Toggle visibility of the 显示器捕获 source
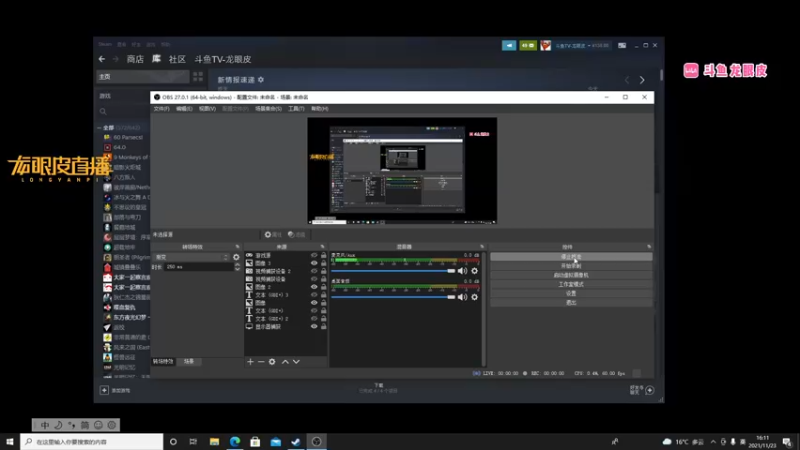 click(x=314, y=327)
